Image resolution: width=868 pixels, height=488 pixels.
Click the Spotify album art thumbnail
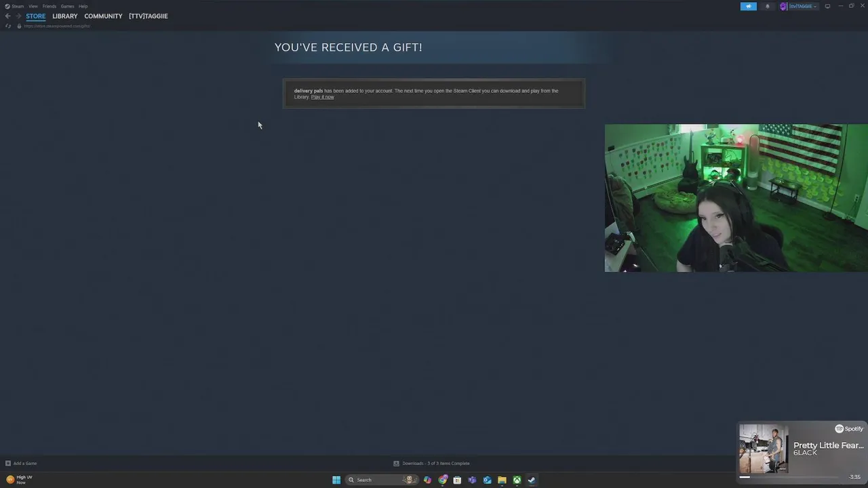pyautogui.click(x=764, y=449)
